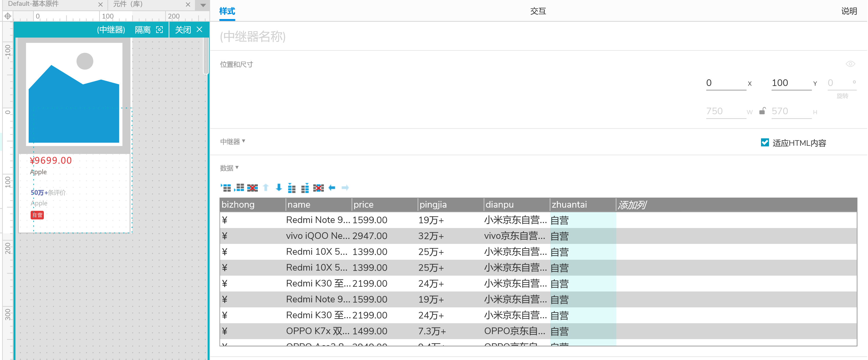Click the delete row icon
868x360 pixels.
click(252, 188)
